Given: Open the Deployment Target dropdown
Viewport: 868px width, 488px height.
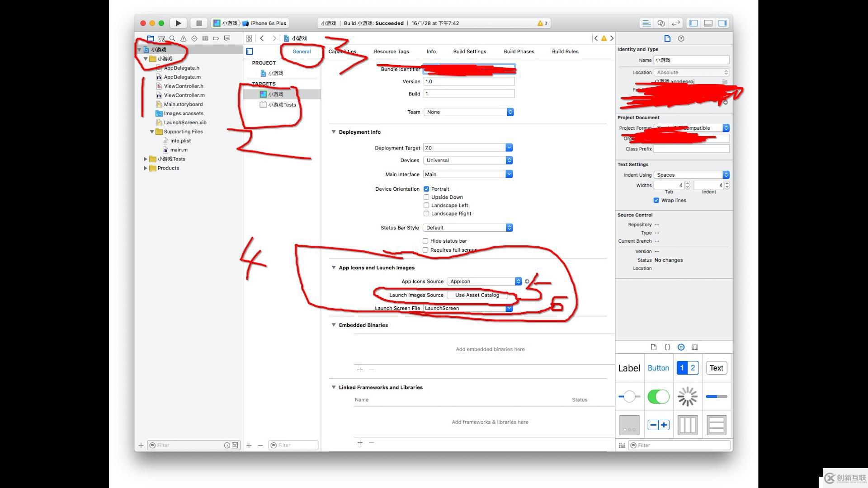Looking at the screenshot, I should pyautogui.click(x=509, y=148).
